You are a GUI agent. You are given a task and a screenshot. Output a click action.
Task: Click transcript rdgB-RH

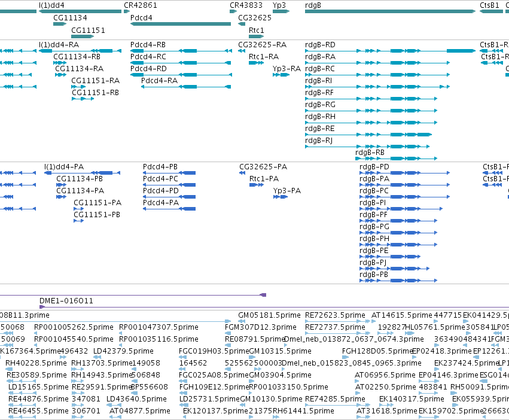tap(320, 116)
